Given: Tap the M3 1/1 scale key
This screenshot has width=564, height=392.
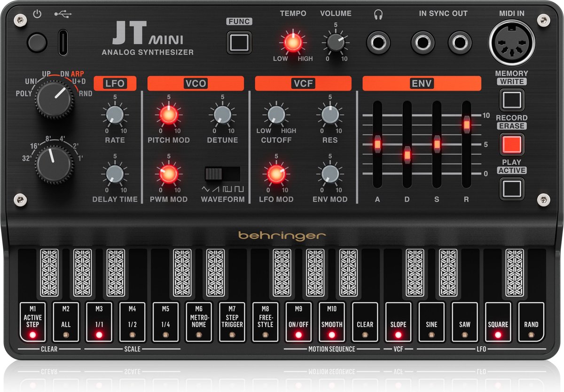Looking at the screenshot, I should click(99, 322).
